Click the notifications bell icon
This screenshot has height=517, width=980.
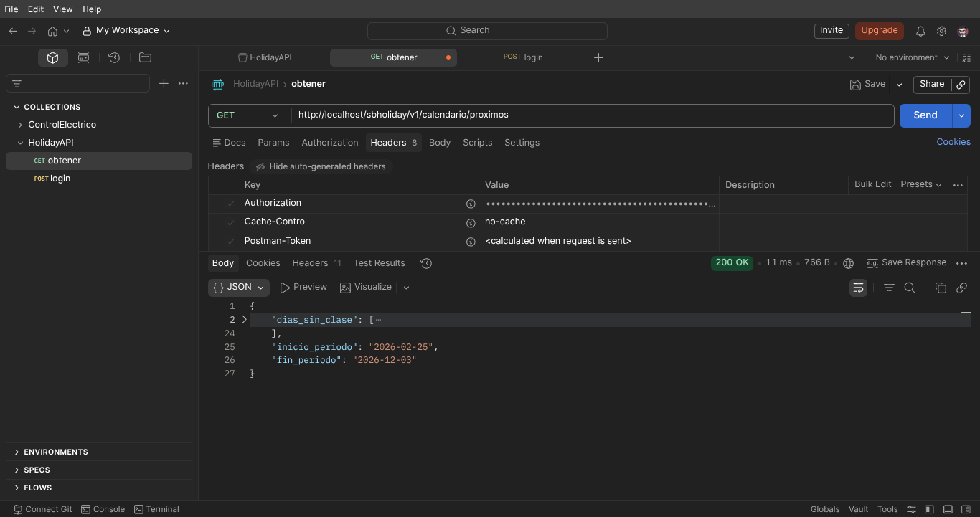[920, 31]
